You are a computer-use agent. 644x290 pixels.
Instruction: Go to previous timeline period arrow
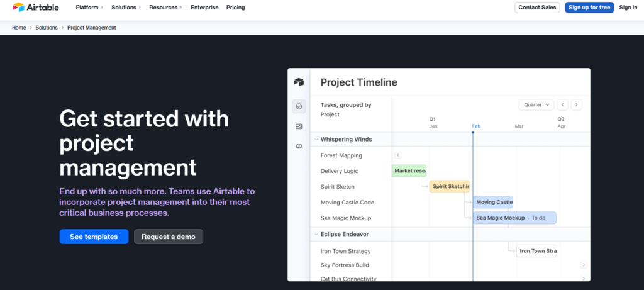click(x=563, y=105)
